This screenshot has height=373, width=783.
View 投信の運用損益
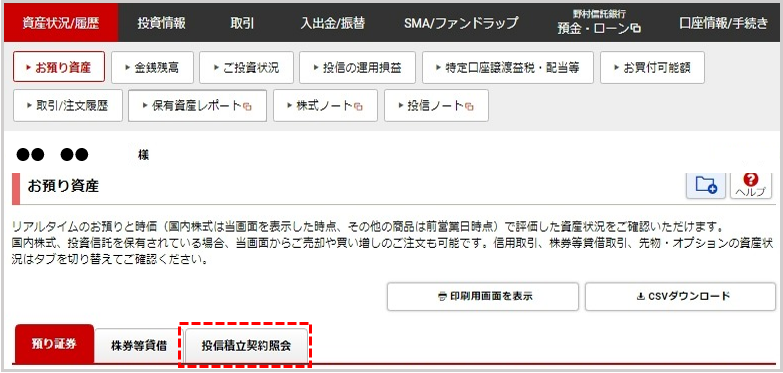tap(358, 67)
